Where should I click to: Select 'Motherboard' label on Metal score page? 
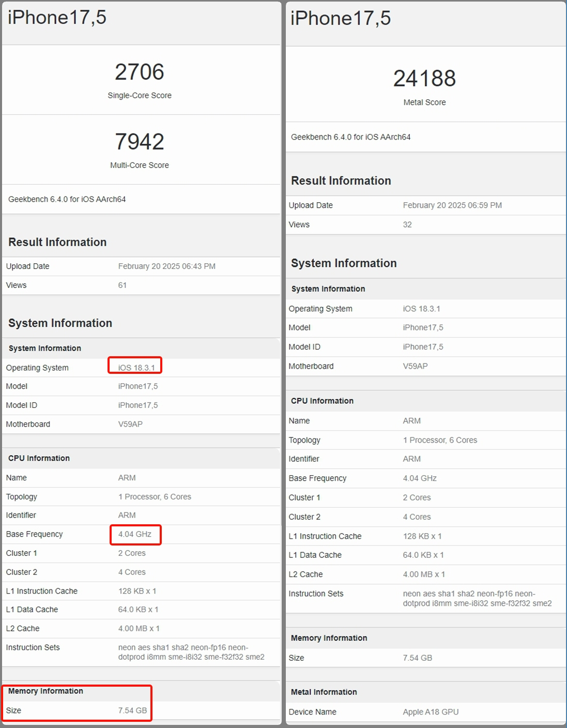(311, 366)
